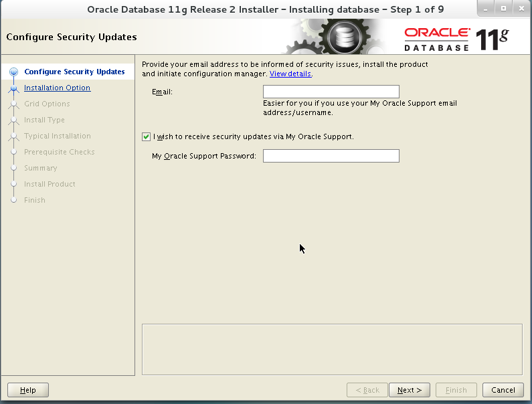532x404 pixels.
Task: Click the My Oracle Support Password label
Action: (204, 156)
